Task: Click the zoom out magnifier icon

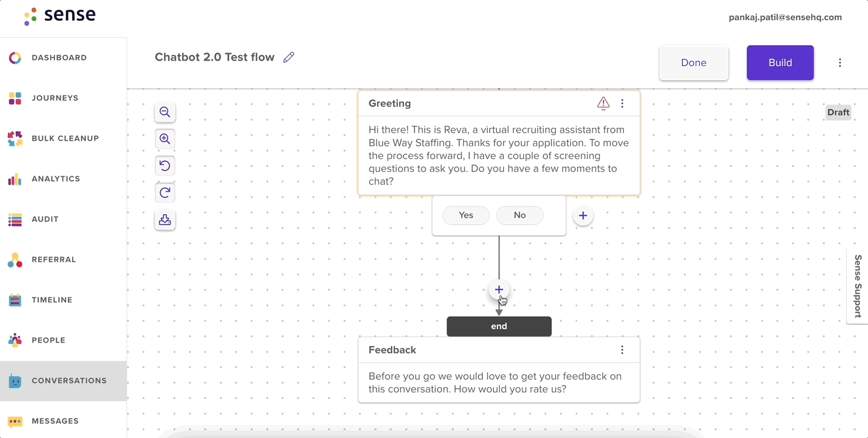Action: (165, 112)
